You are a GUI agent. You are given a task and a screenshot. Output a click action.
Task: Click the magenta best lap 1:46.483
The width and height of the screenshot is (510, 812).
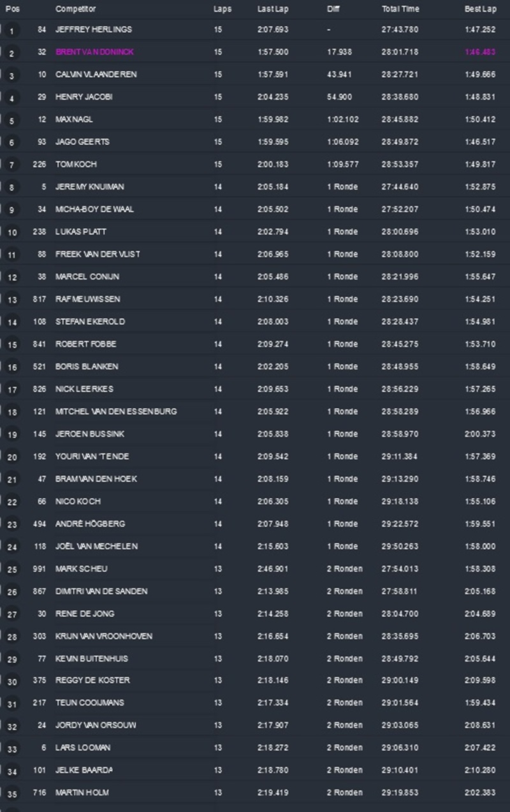click(x=480, y=52)
